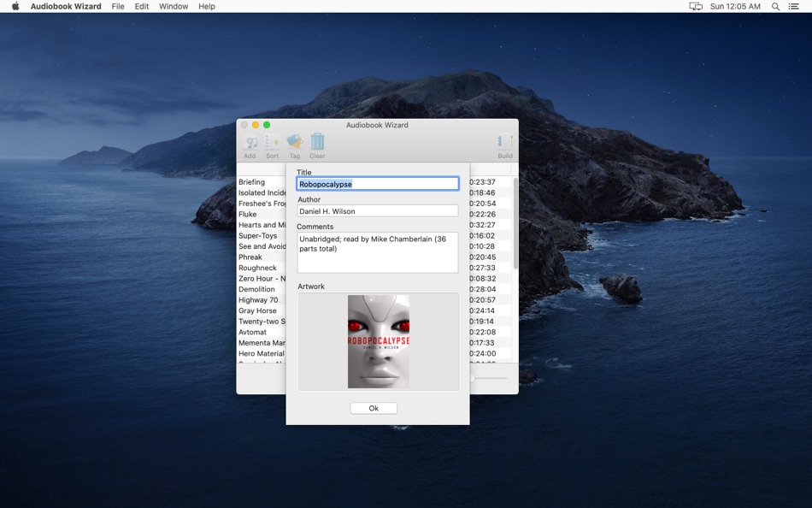The height and width of the screenshot is (508, 812).
Task: Select the Roughneck track row
Action: click(262, 268)
